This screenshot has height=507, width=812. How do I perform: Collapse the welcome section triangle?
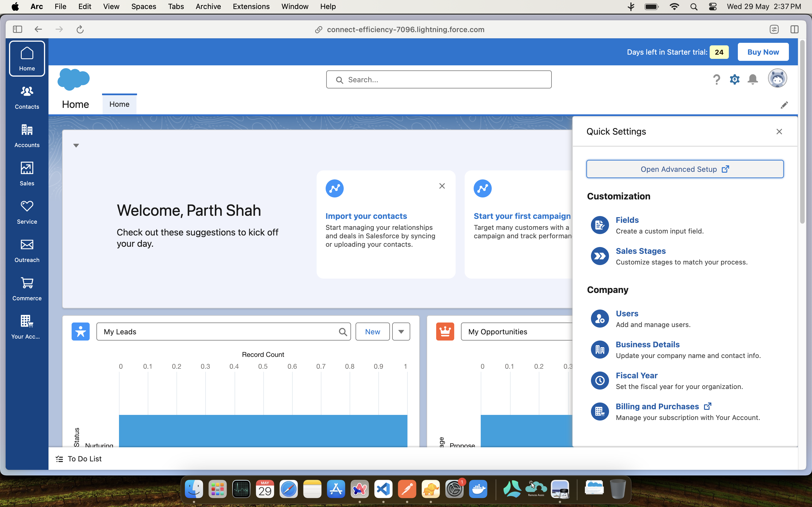[76, 146]
